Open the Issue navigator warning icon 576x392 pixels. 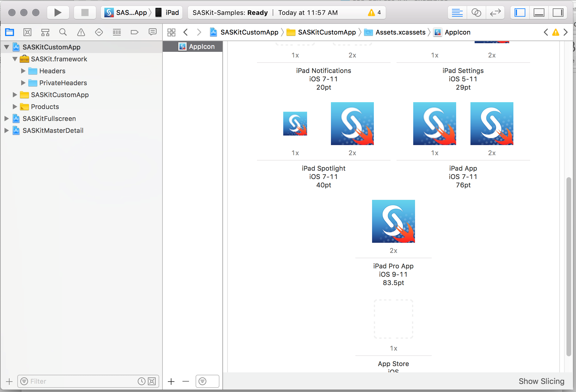(81, 32)
